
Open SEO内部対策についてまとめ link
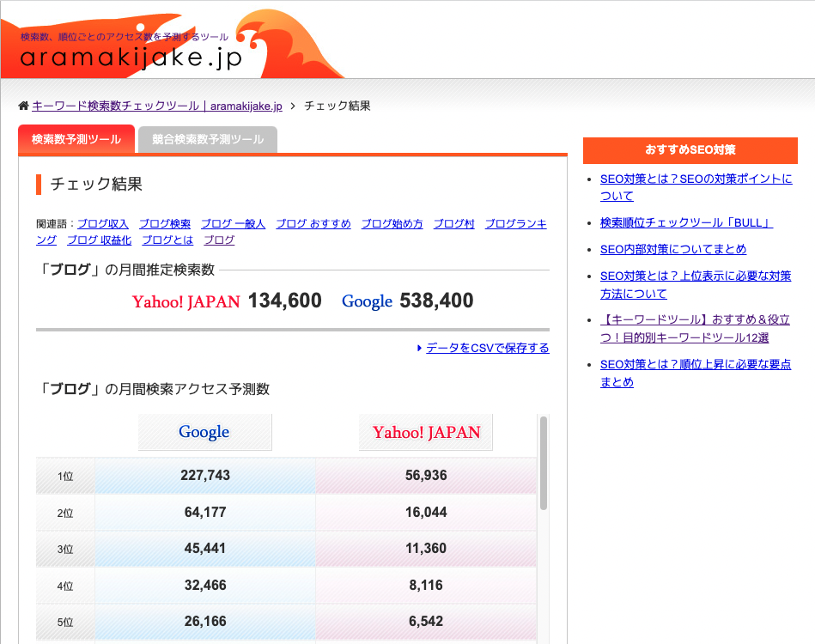pyautogui.click(x=673, y=249)
